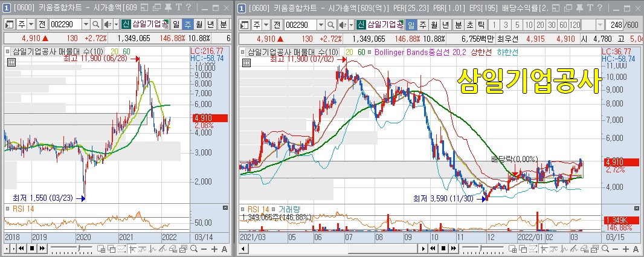Image resolution: width=644 pixels, height=257 pixels.
Task: Click the 'A' auto-fit icon in right footer
Action: coord(634,249)
